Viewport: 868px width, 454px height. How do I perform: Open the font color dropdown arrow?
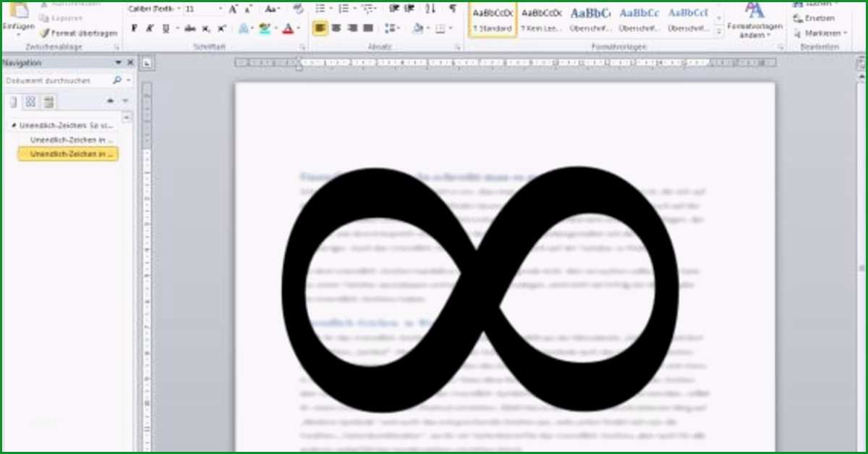pyautogui.click(x=299, y=28)
